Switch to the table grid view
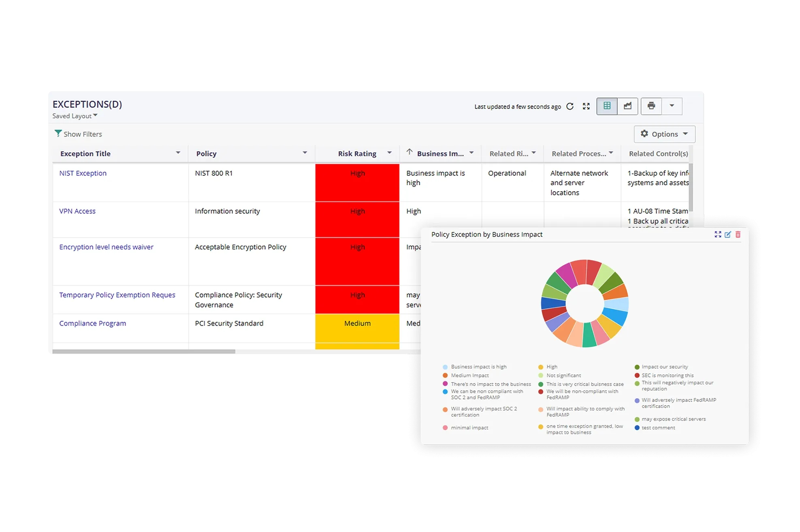 (607, 106)
